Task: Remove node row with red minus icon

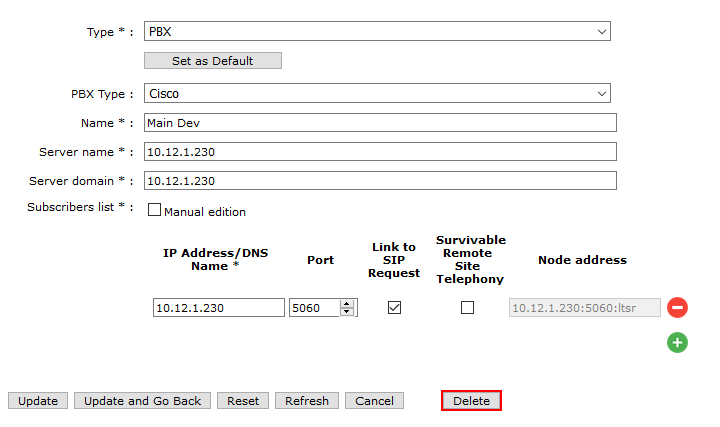Action: [677, 307]
